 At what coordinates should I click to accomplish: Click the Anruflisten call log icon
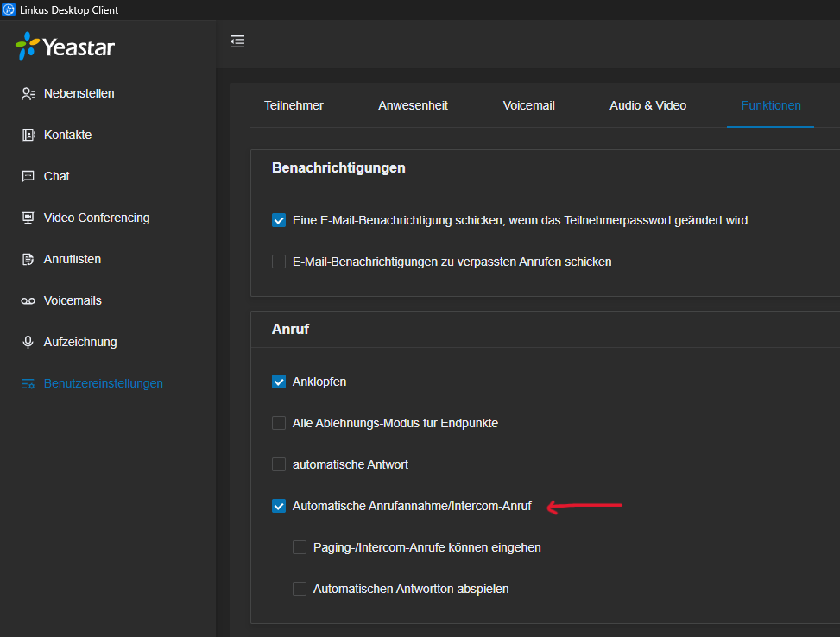click(x=28, y=259)
